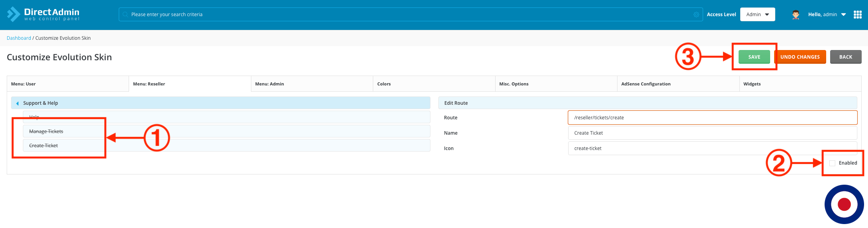This screenshot has width=868, height=228.
Task: Click into the Route input field
Action: 712,118
